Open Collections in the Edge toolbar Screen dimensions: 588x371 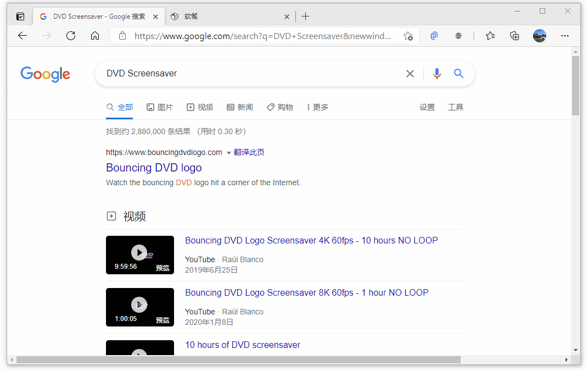click(x=514, y=36)
